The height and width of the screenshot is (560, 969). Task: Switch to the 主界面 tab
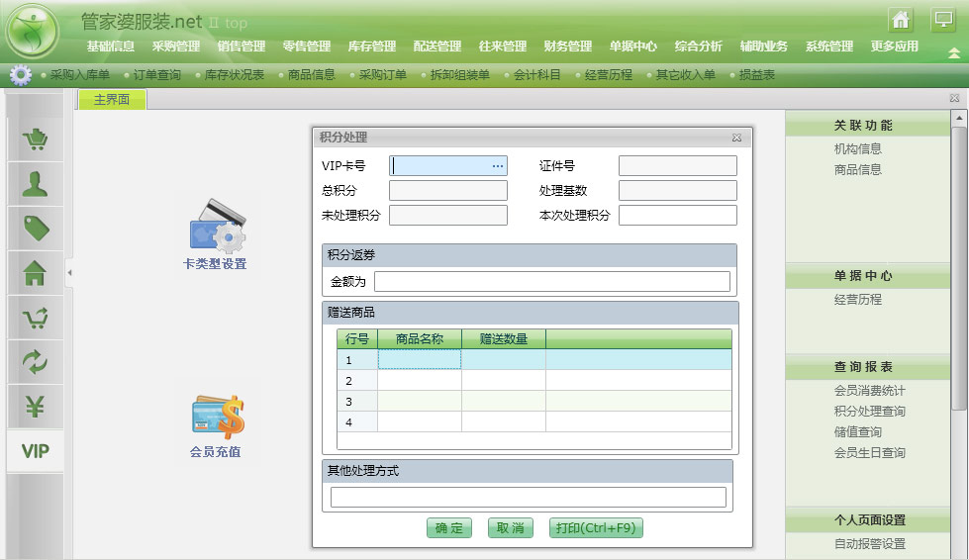[111, 100]
